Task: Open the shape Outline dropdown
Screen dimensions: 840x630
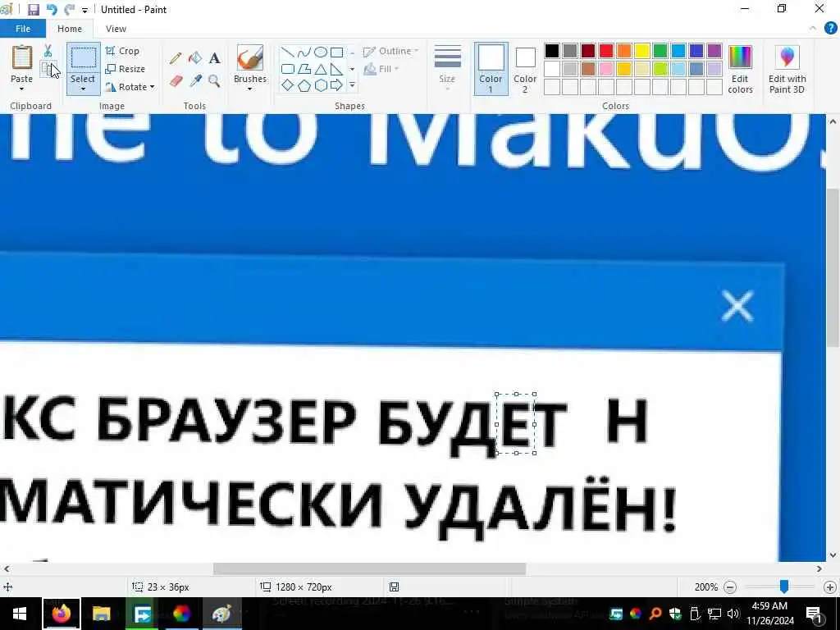Action: click(x=391, y=52)
